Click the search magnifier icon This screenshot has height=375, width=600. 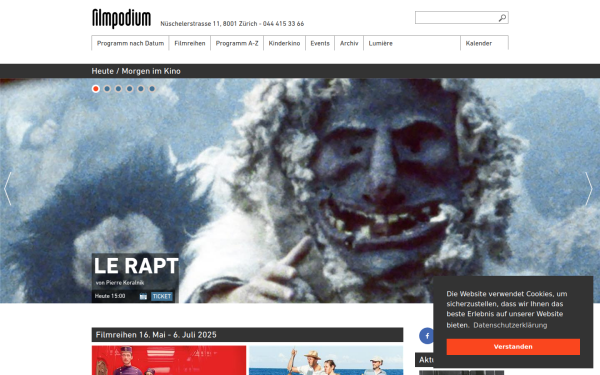pyautogui.click(x=502, y=18)
